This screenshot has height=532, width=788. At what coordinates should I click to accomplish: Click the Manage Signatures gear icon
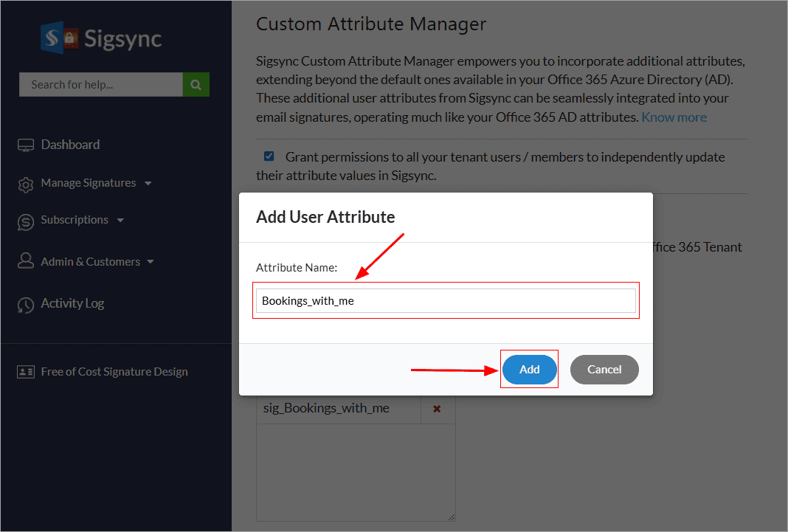coord(26,184)
